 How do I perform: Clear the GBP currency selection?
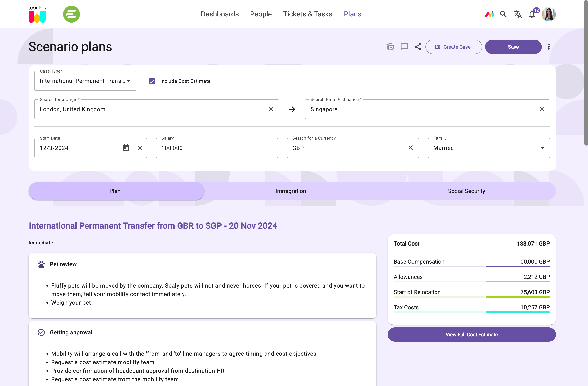coord(411,148)
